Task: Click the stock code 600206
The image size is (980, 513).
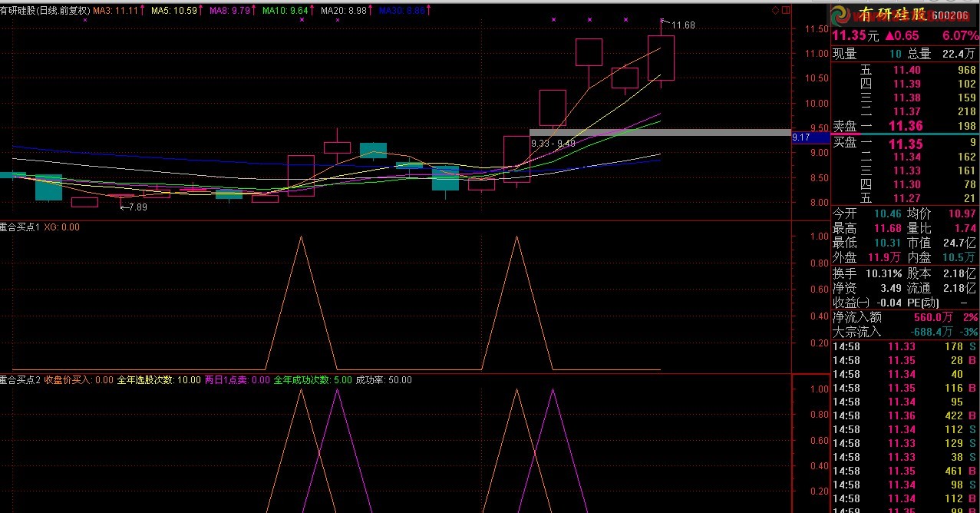Action: 951,15
